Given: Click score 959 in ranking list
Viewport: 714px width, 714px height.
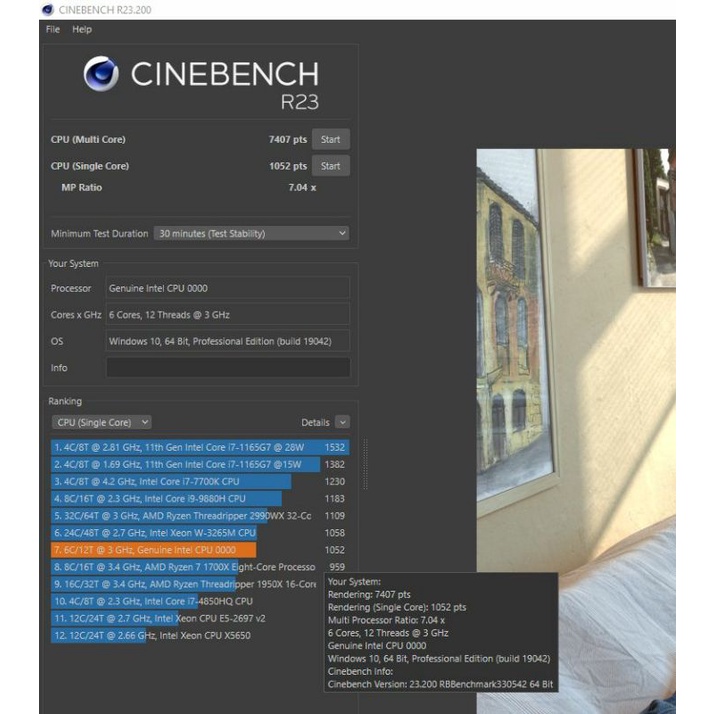Looking at the screenshot, I should pyautogui.click(x=337, y=567).
